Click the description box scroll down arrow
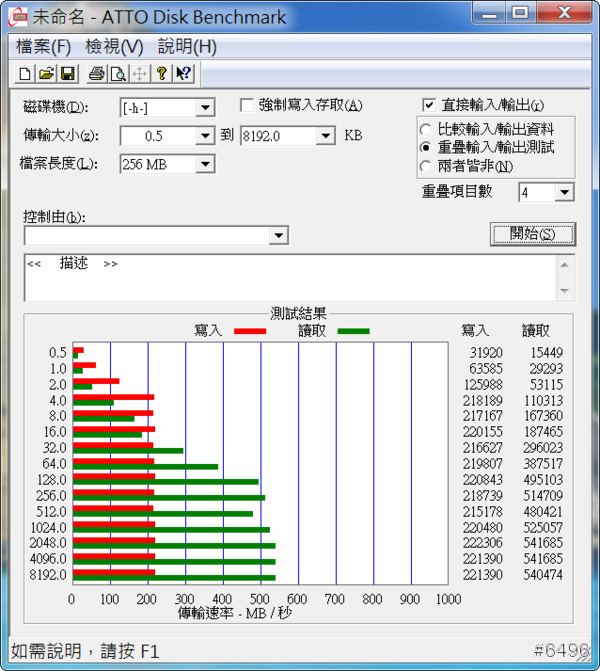 tap(564, 291)
